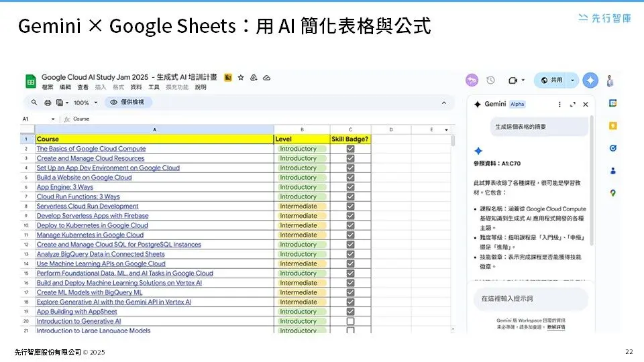Open the move-to-Drive folder icon

(254, 78)
